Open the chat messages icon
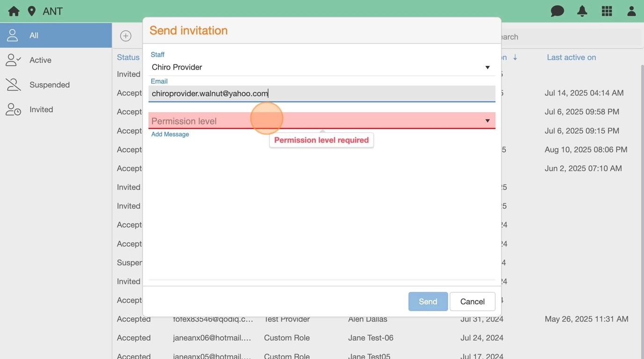 (557, 11)
